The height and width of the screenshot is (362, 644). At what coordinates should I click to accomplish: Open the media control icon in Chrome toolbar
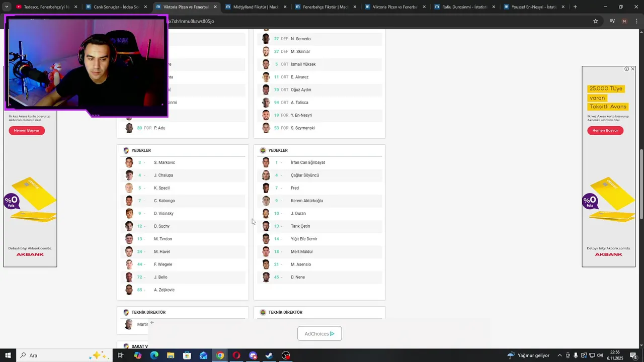(x=612, y=21)
